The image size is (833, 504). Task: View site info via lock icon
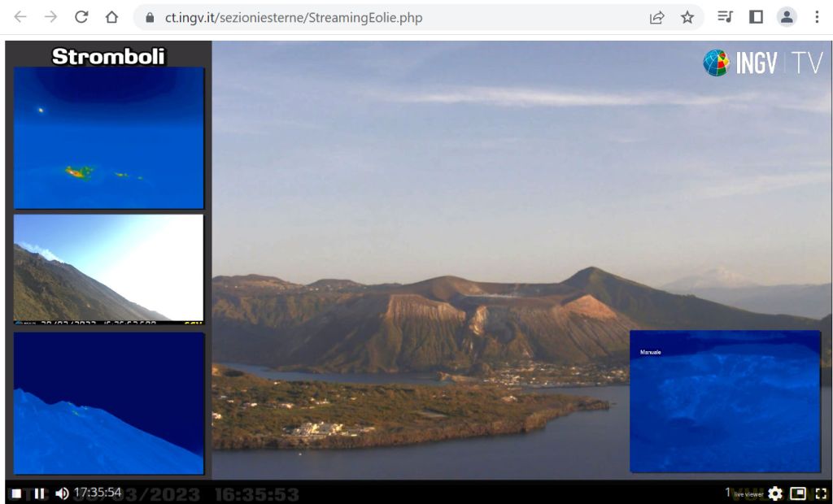tap(149, 17)
